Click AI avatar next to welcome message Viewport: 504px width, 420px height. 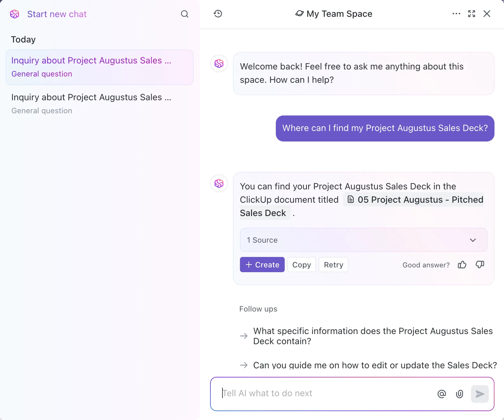pyautogui.click(x=219, y=63)
